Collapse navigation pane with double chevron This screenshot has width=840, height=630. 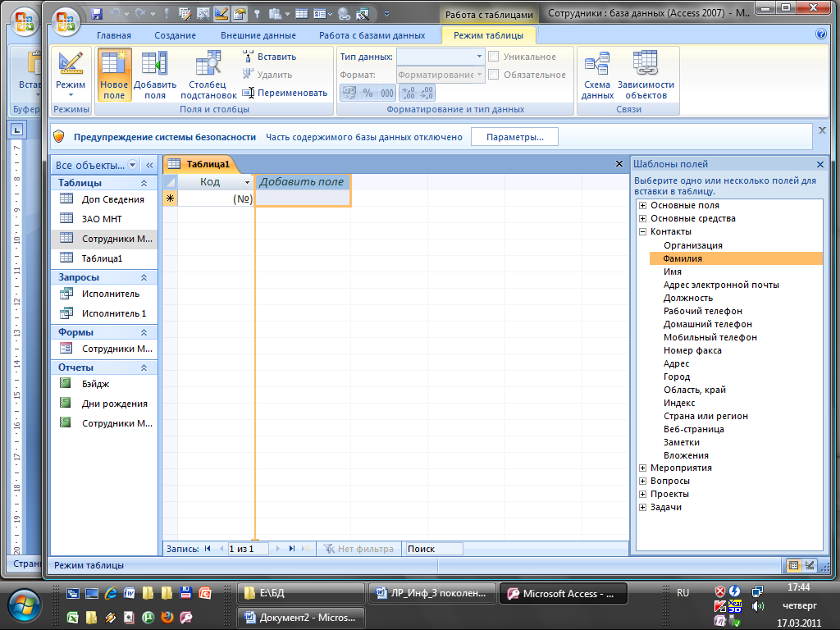[149, 165]
